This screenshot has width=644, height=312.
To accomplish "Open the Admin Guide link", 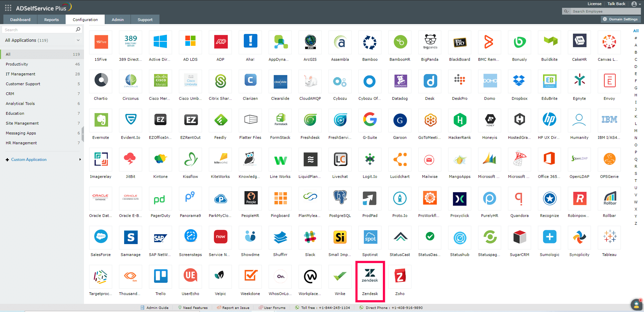I will (155, 308).
